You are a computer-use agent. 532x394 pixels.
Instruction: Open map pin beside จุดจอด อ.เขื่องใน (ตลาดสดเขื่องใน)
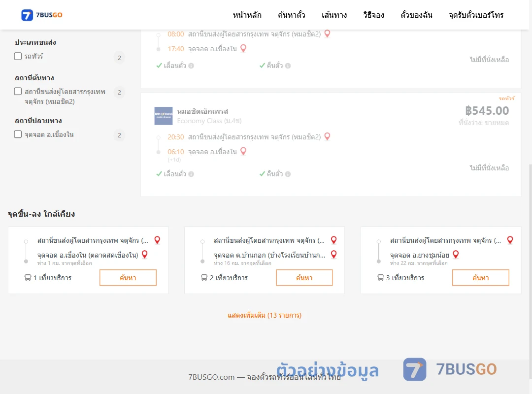(144, 255)
